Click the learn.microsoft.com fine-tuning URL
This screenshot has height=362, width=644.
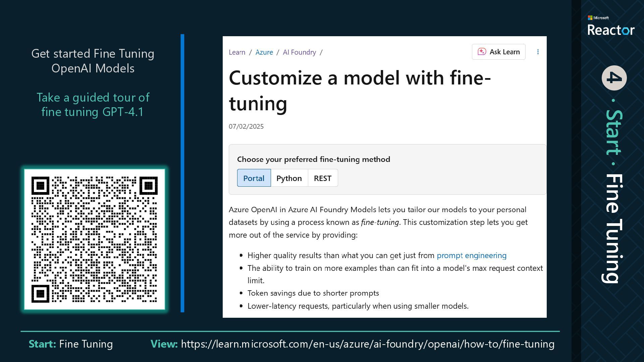(x=368, y=344)
